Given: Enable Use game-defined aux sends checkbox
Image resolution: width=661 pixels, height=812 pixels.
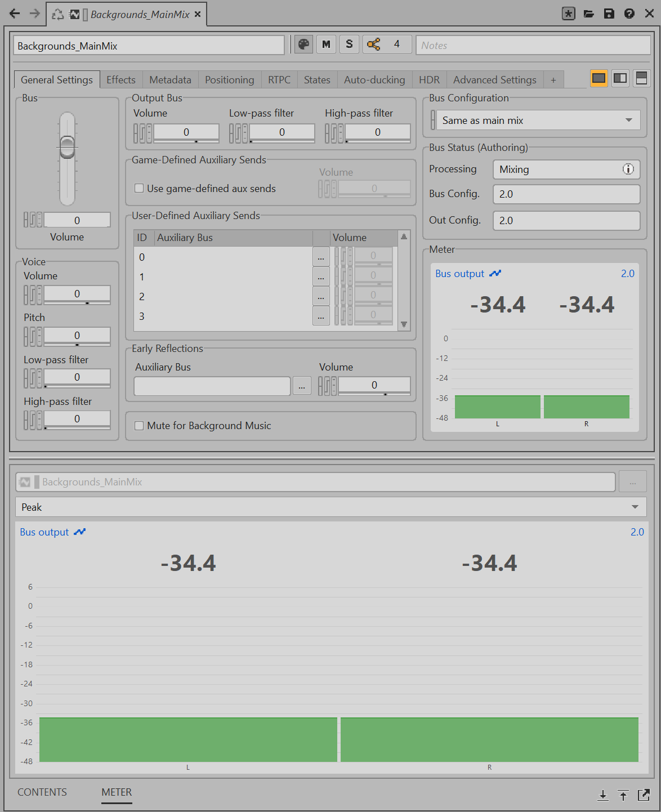Looking at the screenshot, I should point(139,189).
